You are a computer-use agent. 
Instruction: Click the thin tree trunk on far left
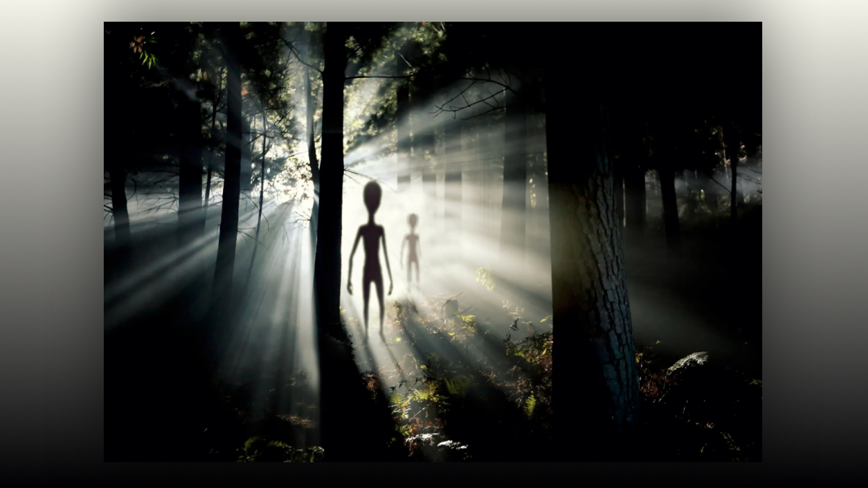point(120,203)
